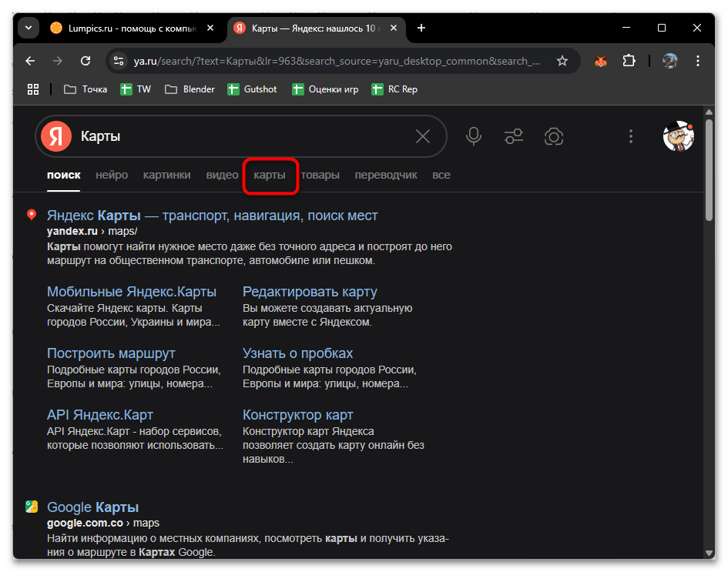The width and height of the screenshot is (728, 572).
Task: Open the Оценки игр bookmark
Action: [325, 89]
